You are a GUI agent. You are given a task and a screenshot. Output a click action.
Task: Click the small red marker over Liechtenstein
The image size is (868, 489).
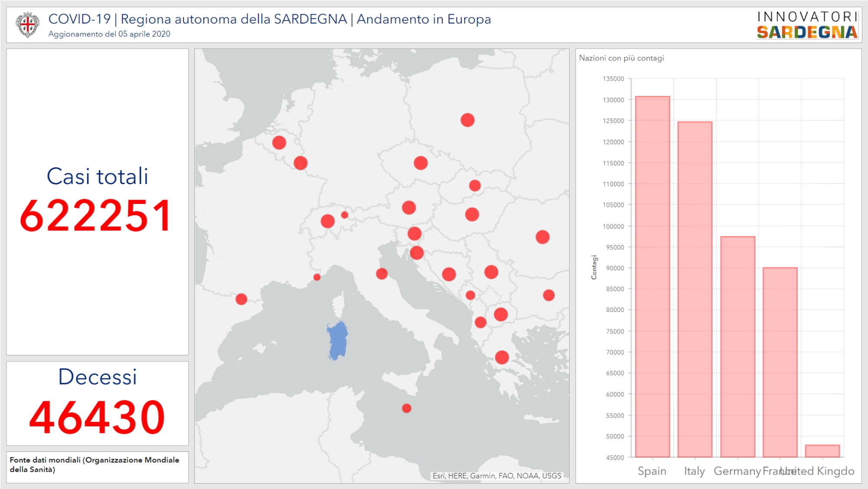(345, 215)
